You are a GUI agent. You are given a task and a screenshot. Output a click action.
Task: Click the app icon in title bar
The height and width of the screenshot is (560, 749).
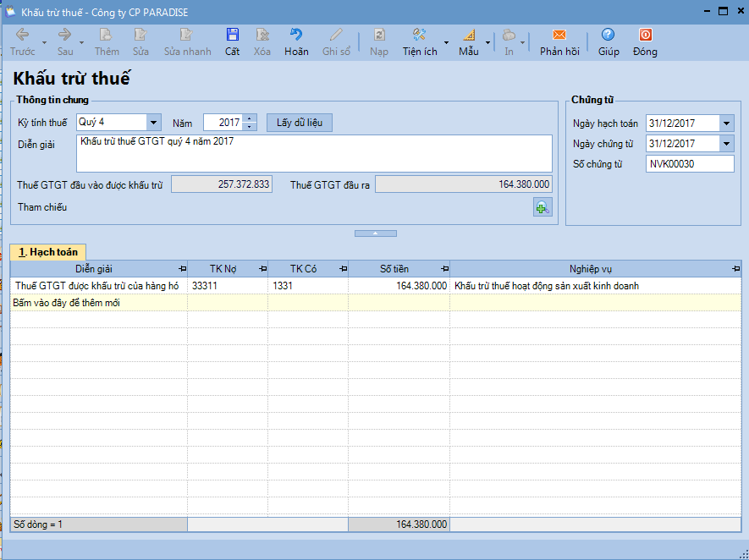[10, 12]
